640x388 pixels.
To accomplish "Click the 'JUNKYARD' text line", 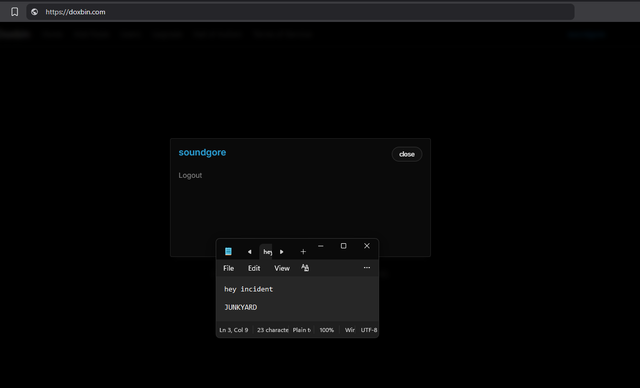I will 240,307.
